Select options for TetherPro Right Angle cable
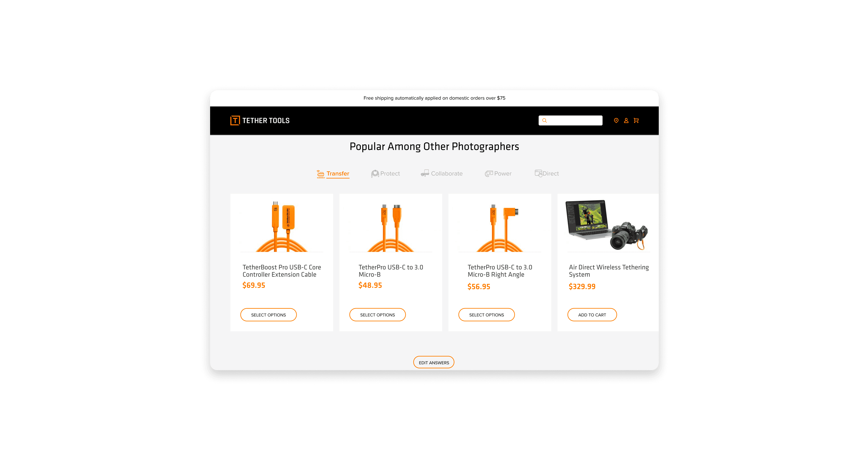This screenshot has height=461, width=868. pos(487,315)
